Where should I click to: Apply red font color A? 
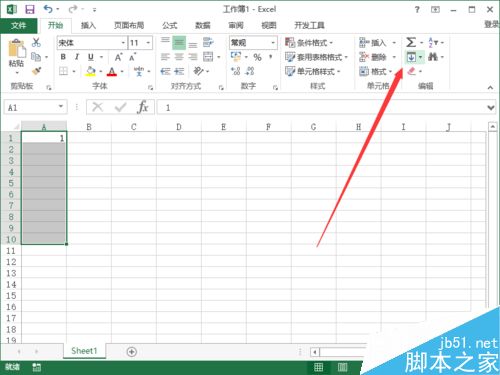[x=112, y=71]
